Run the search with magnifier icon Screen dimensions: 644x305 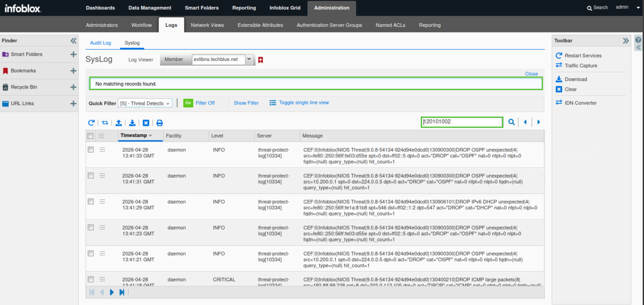pos(511,122)
